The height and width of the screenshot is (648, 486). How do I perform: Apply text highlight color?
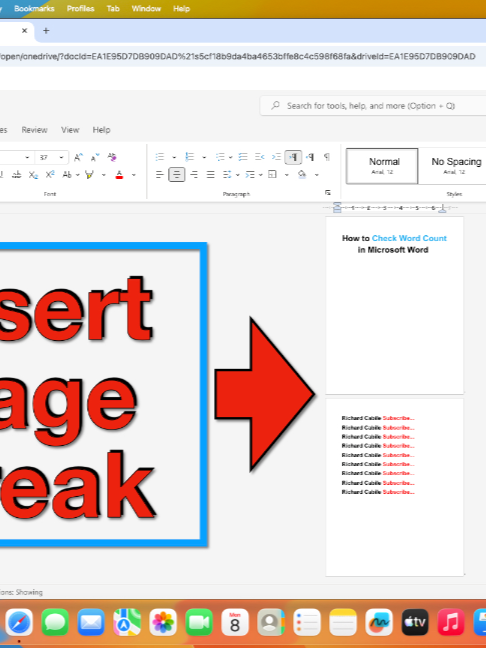(89, 175)
